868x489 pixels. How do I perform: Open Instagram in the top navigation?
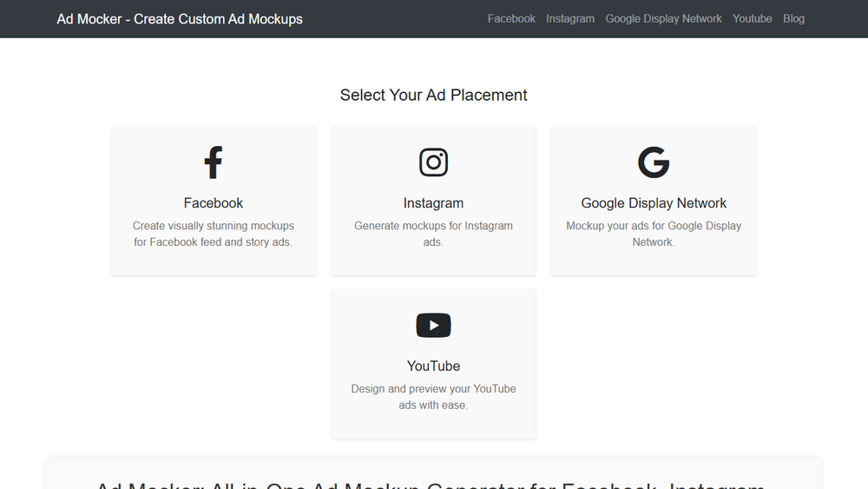click(x=570, y=19)
